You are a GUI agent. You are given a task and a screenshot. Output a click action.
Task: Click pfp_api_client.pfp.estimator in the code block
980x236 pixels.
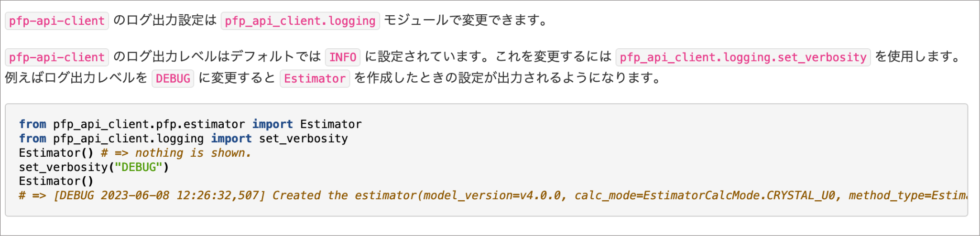point(149,124)
